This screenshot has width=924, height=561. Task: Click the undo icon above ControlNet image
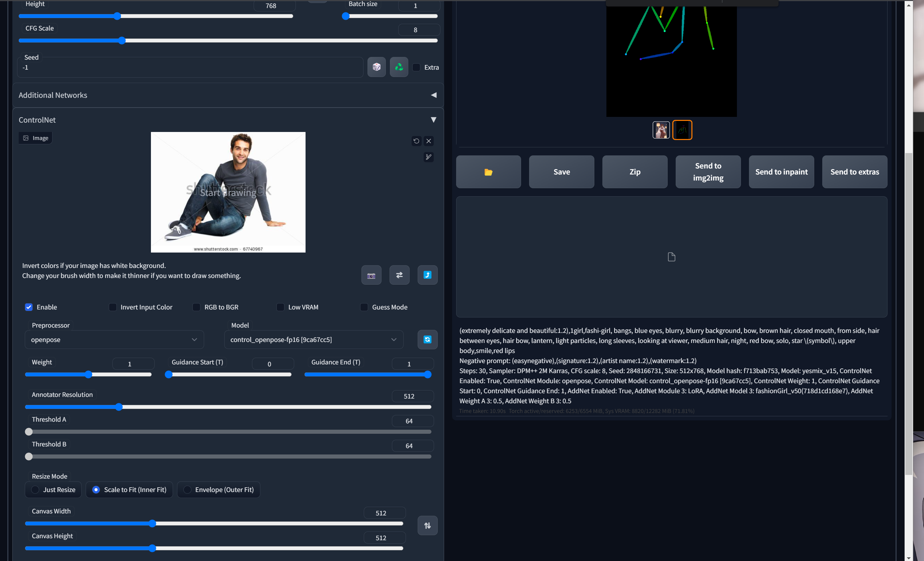tap(416, 141)
